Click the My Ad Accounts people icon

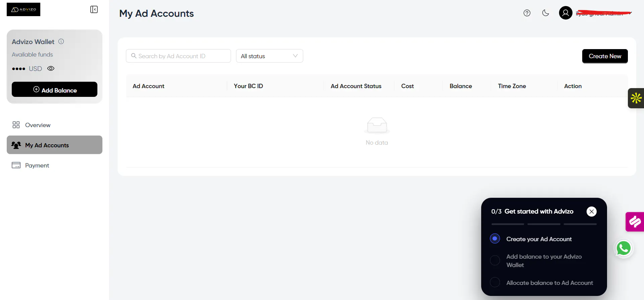[16, 145]
